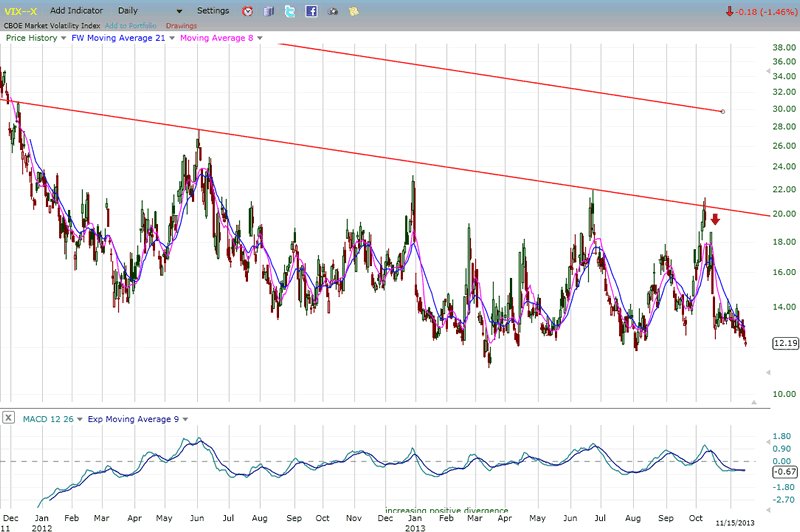
Task: Share chart via Twitter icon
Action: tap(289, 11)
